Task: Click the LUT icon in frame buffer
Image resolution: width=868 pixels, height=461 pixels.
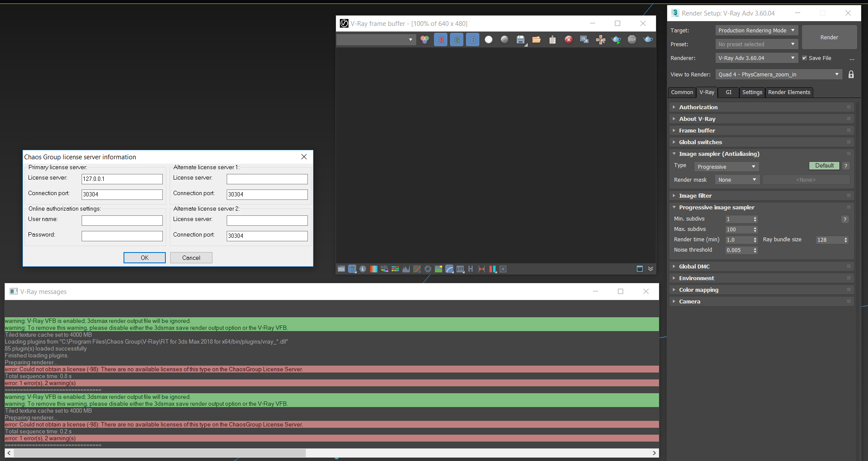Action: pos(460,269)
